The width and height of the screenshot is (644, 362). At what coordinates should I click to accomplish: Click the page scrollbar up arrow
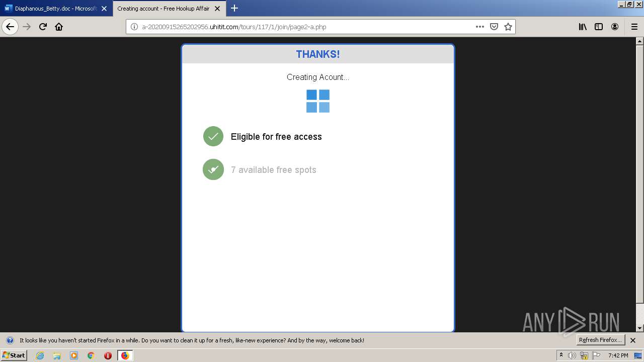[640, 42]
